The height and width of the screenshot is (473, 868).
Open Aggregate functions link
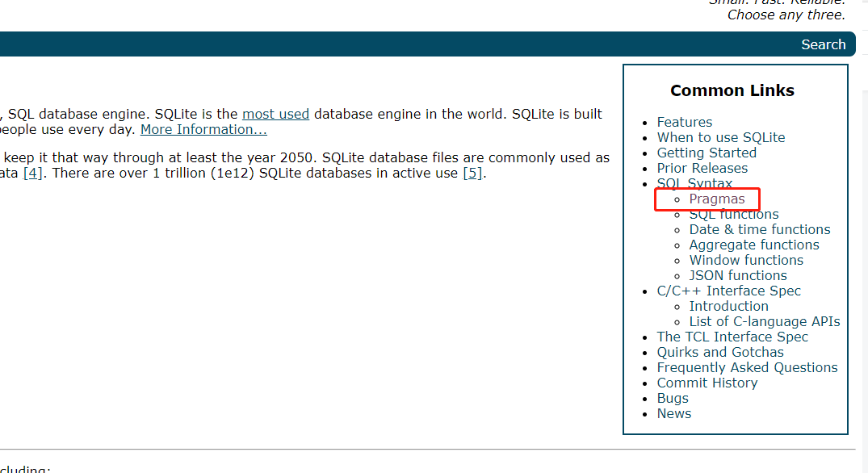[754, 245]
